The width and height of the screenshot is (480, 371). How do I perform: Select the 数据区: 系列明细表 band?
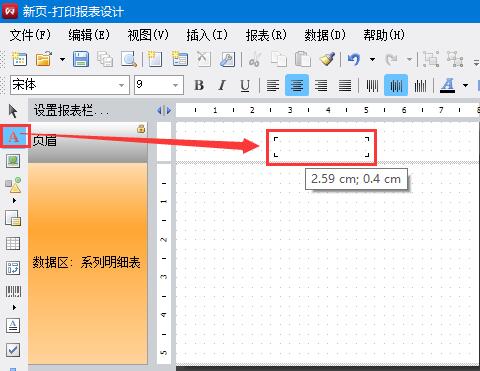click(x=88, y=263)
